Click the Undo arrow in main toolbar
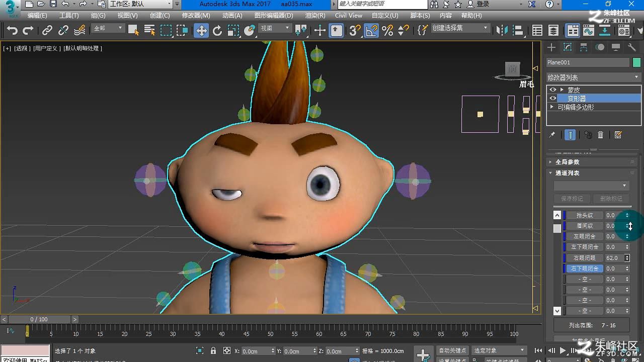Screen dimensions: 644x362 (x=12, y=31)
